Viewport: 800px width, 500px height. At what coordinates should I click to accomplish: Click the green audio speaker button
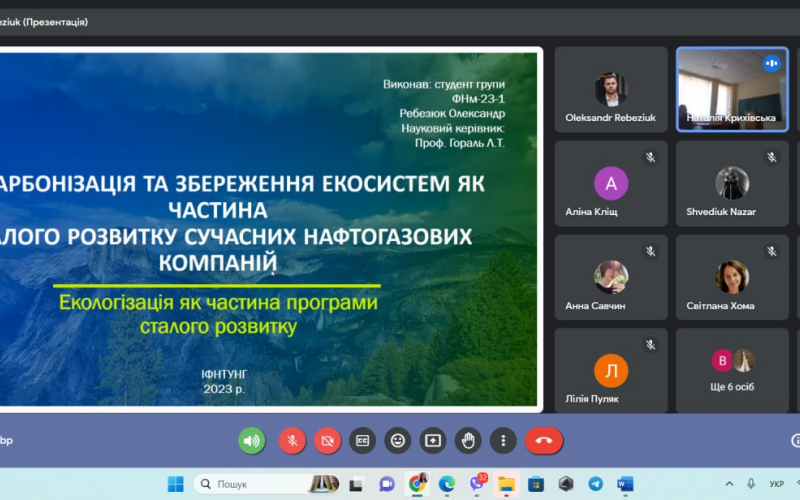point(252,440)
